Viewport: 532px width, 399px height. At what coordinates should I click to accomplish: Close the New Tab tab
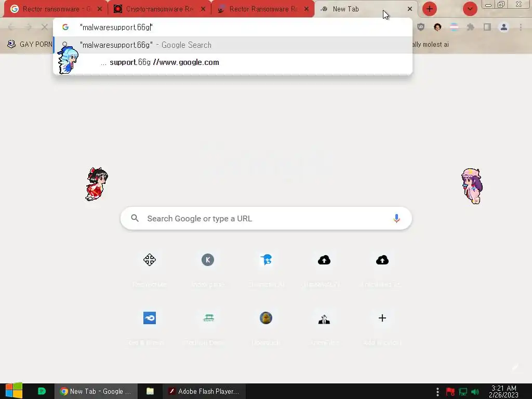[x=410, y=9]
